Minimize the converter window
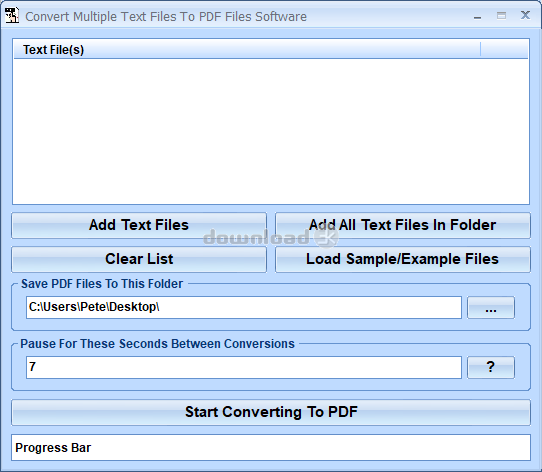542x472 pixels. pyautogui.click(x=478, y=16)
